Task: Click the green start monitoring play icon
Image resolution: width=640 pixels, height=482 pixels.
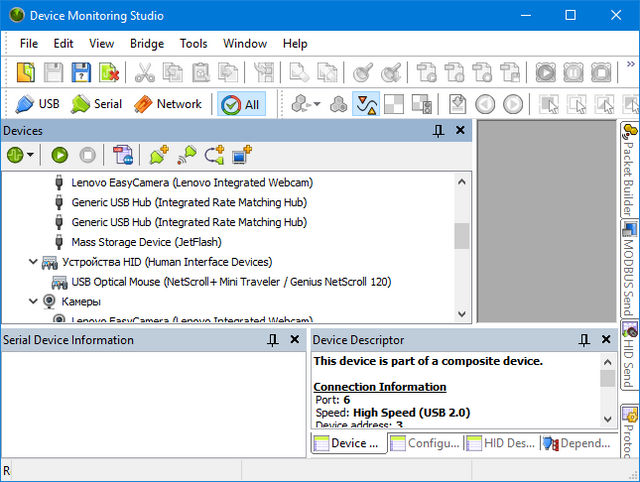Action: coord(60,155)
